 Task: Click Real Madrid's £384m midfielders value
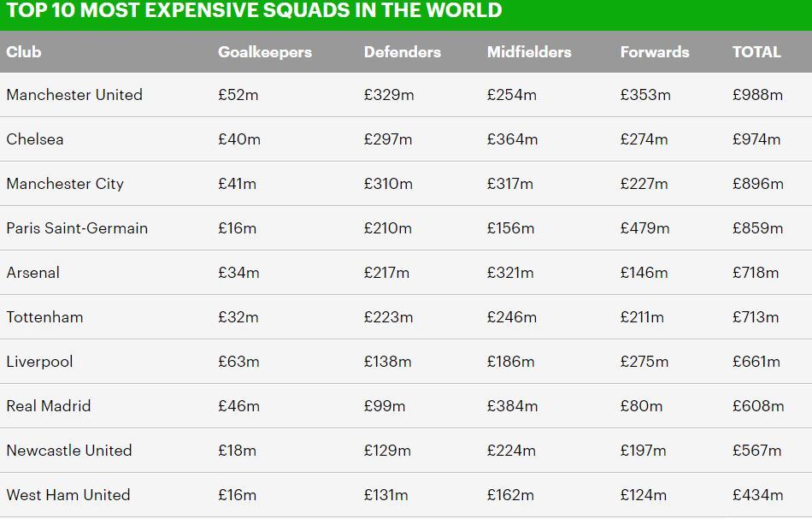512,406
